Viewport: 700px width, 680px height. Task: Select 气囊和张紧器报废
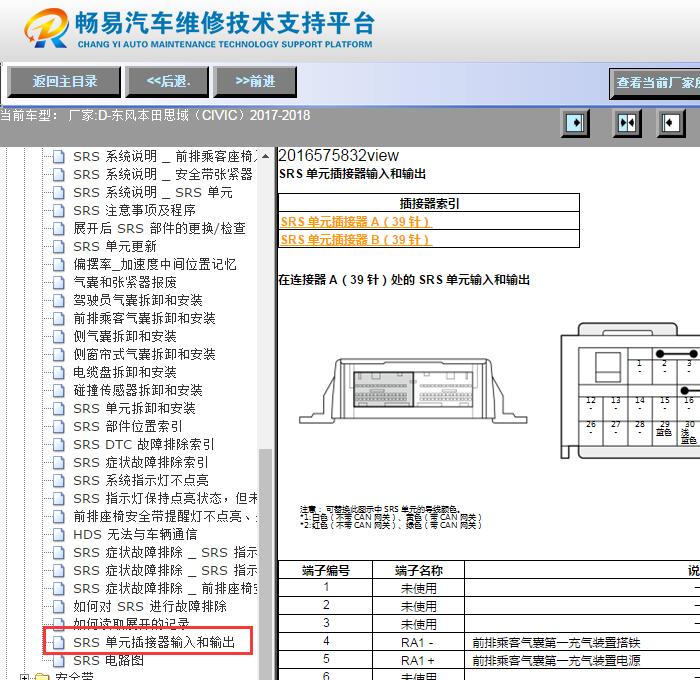(125, 282)
